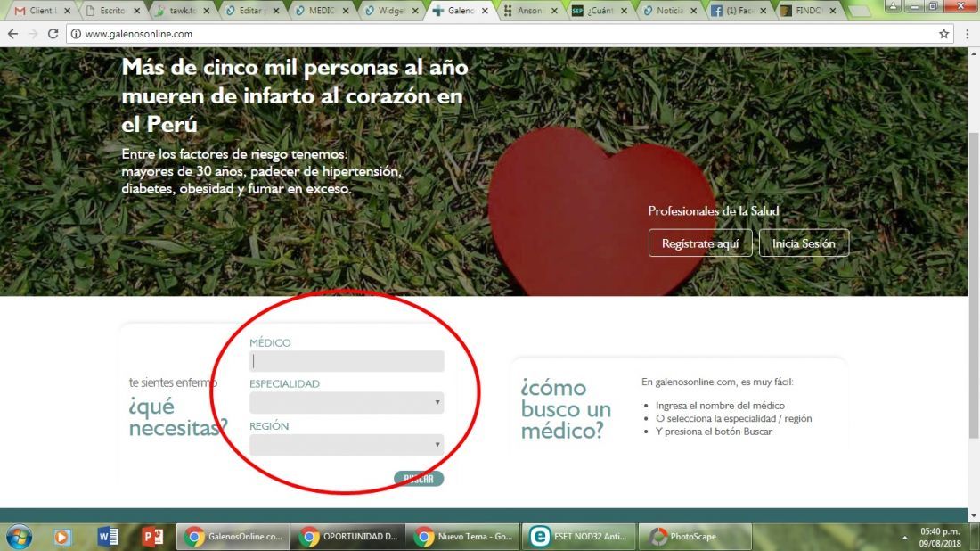The height and width of the screenshot is (551, 980).
Task: Click the scrollbar down arrow
Action: [x=973, y=515]
